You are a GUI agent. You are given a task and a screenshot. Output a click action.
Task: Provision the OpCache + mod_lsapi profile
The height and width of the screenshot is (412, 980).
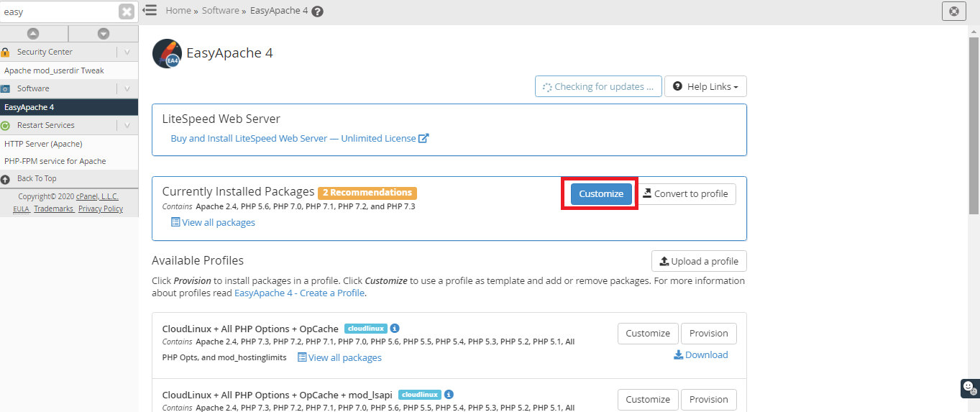tap(709, 400)
